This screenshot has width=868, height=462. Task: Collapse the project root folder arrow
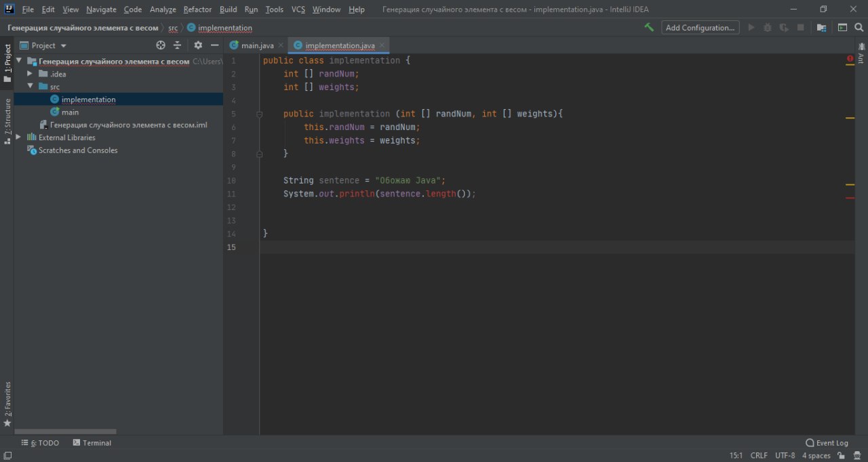tap(19, 61)
